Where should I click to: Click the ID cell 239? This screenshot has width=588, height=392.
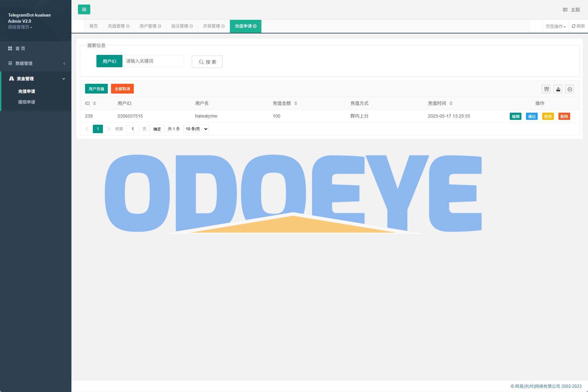click(89, 116)
